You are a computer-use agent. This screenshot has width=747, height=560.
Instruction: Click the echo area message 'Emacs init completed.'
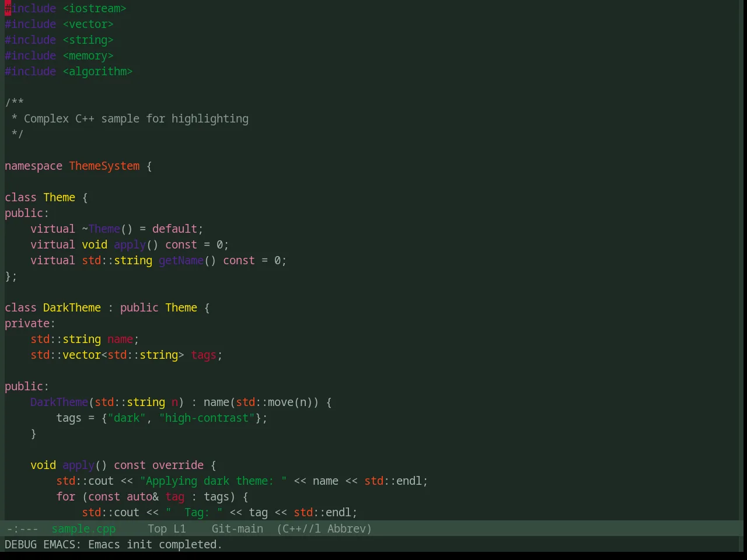(x=155, y=544)
